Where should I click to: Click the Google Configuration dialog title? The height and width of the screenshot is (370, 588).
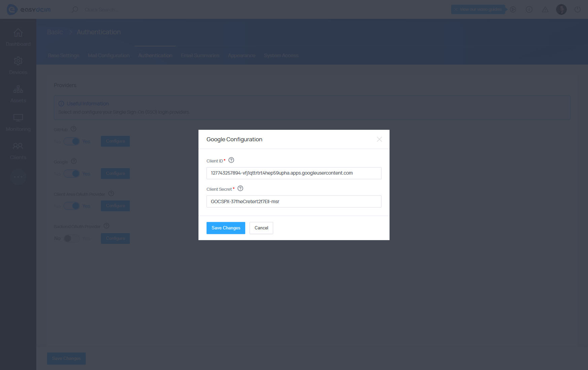(234, 139)
